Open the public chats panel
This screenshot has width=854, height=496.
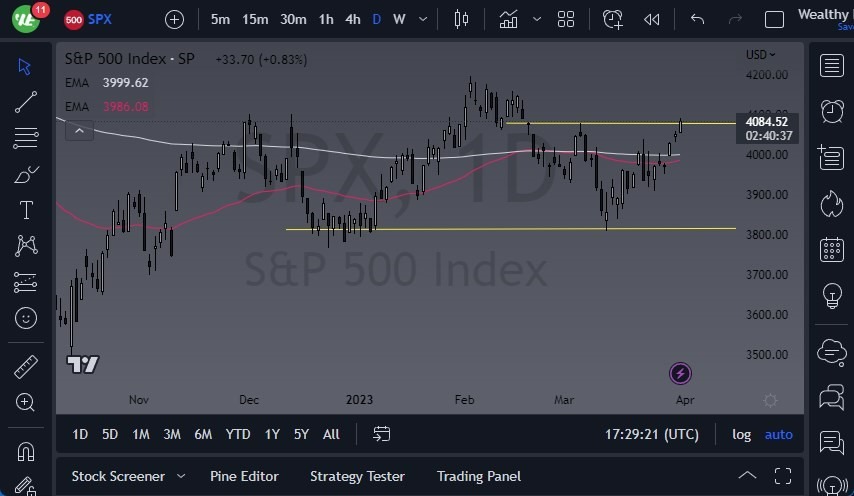pyautogui.click(x=832, y=351)
